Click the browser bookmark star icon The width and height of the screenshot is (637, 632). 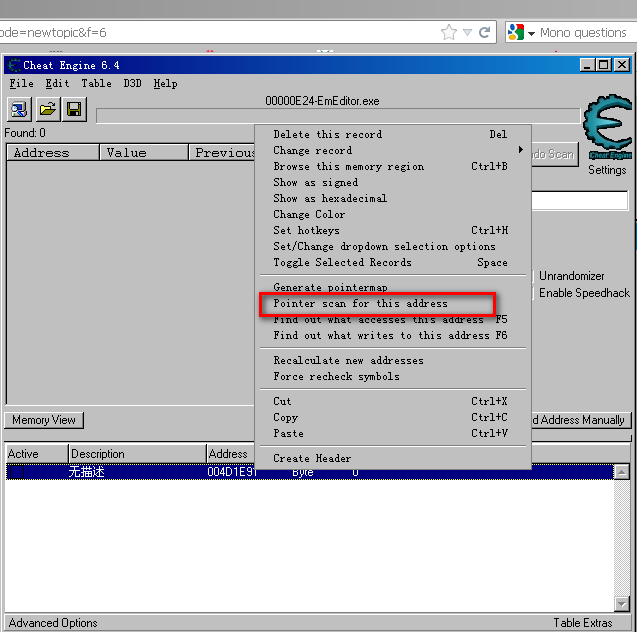coord(449,32)
